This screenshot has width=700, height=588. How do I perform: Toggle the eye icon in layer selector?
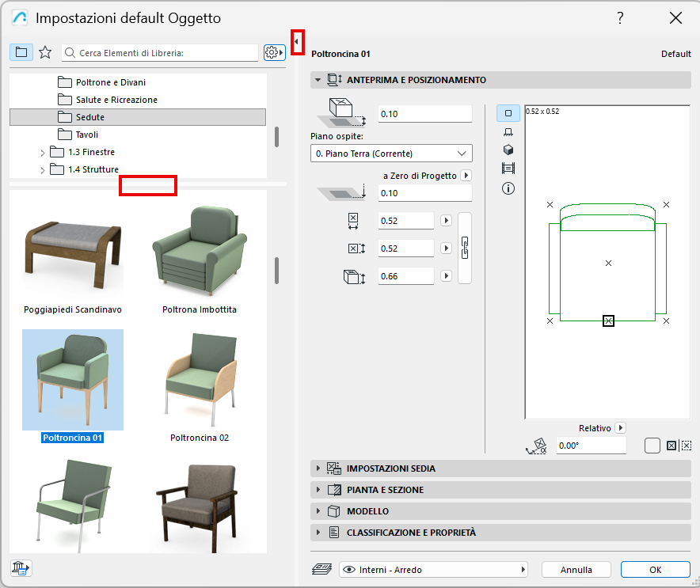349,570
